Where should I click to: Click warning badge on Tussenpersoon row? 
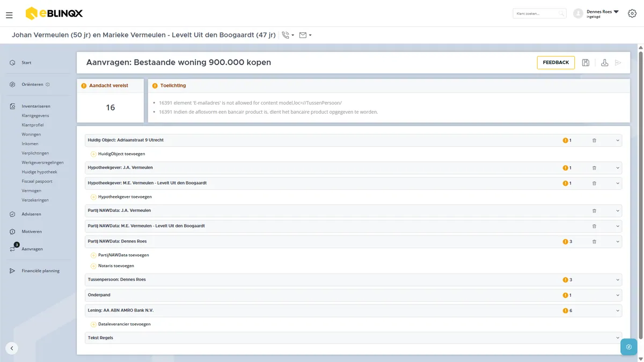(567, 280)
